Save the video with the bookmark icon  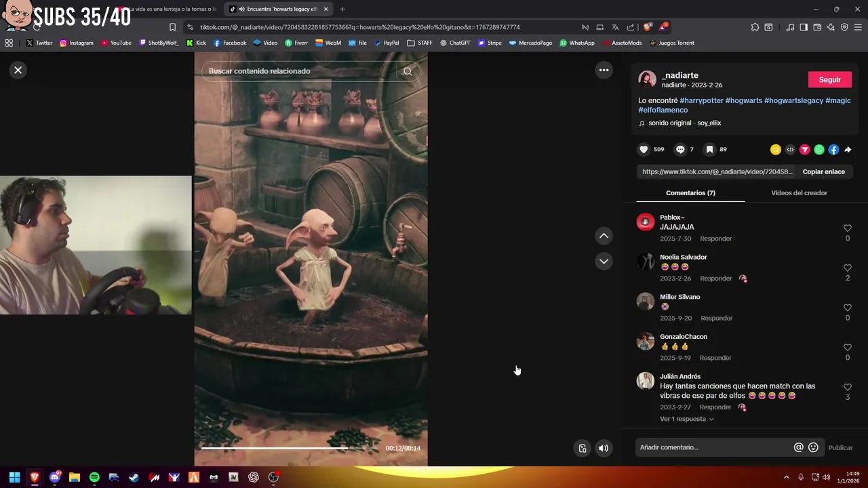pyautogui.click(x=709, y=150)
